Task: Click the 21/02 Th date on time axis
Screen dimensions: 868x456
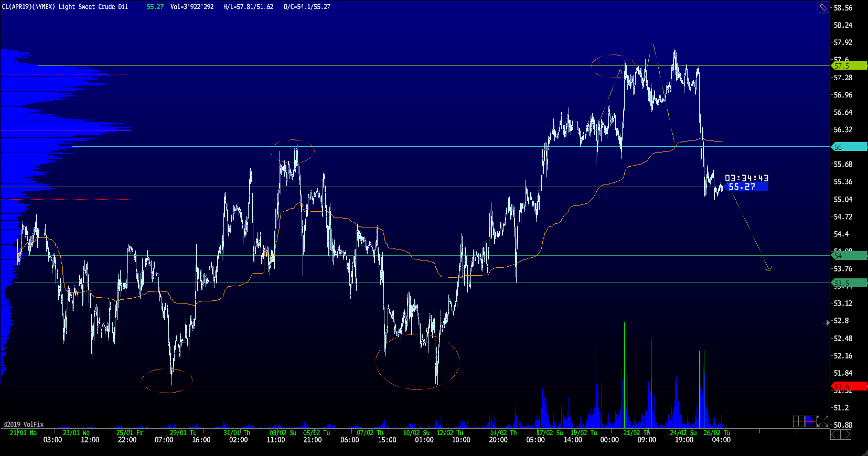Action: 636,432
